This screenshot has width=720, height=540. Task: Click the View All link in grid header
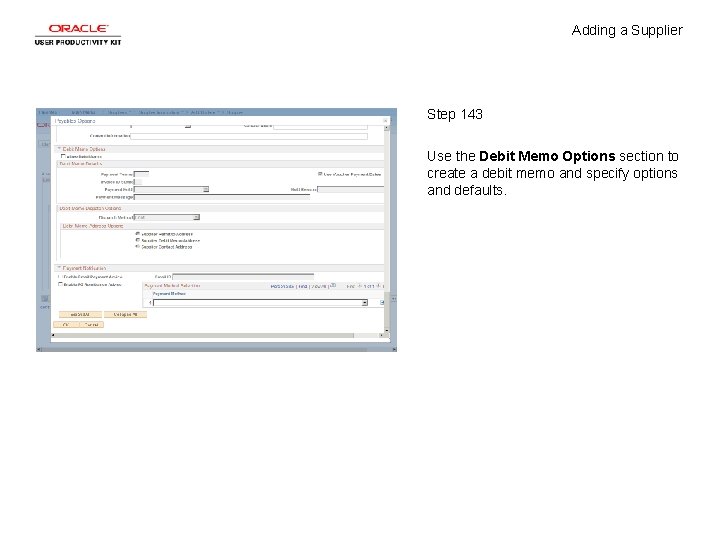tap(319, 286)
